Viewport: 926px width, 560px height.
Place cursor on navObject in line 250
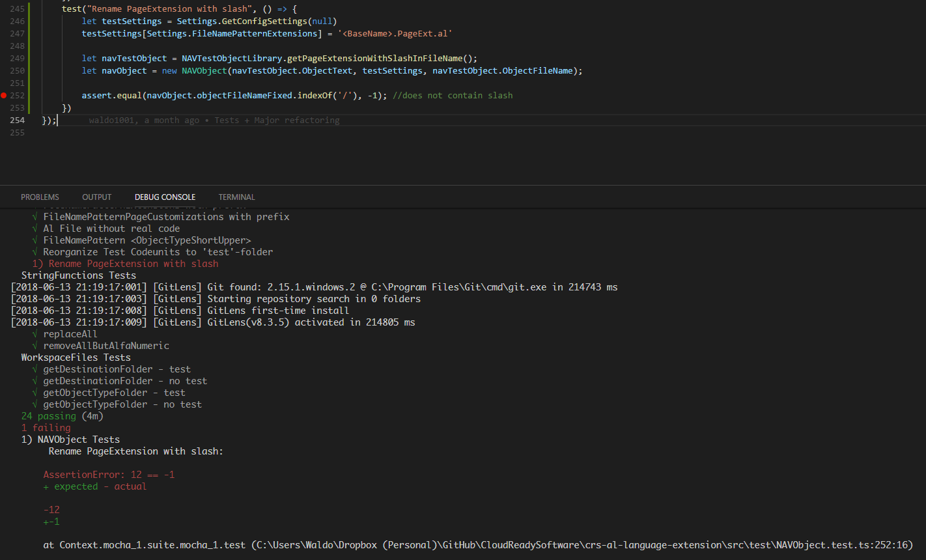(x=124, y=70)
